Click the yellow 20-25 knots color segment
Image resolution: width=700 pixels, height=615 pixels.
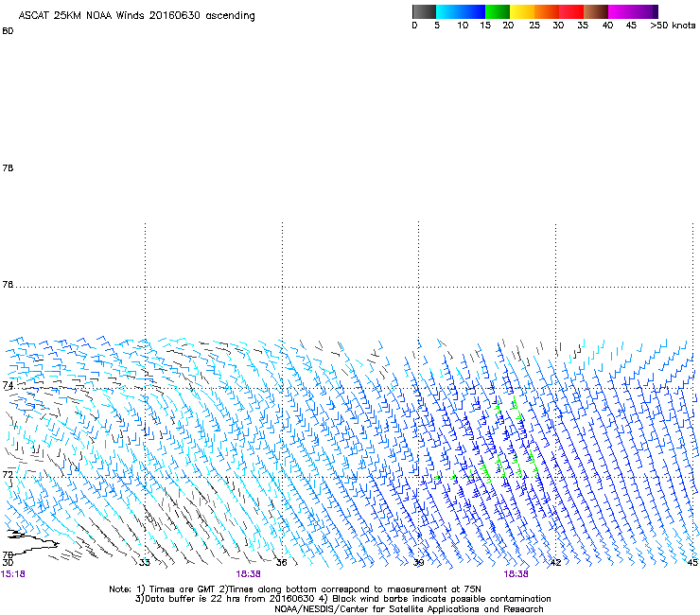point(522,11)
